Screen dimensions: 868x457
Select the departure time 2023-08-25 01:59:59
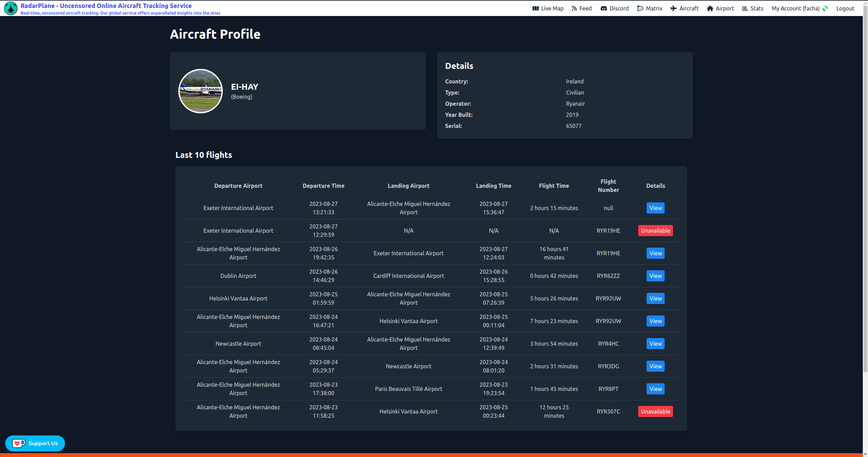coord(323,298)
